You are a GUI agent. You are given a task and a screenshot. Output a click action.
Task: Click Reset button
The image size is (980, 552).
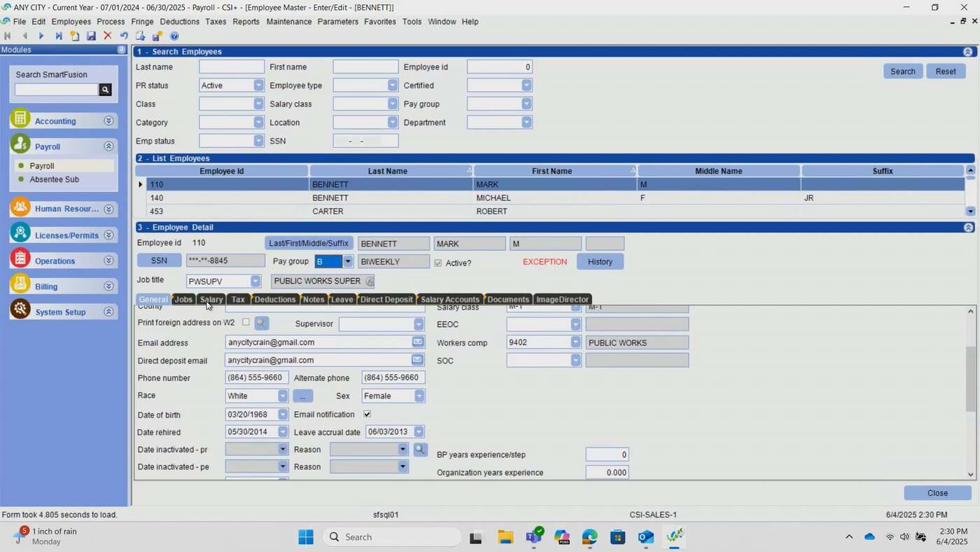click(946, 71)
